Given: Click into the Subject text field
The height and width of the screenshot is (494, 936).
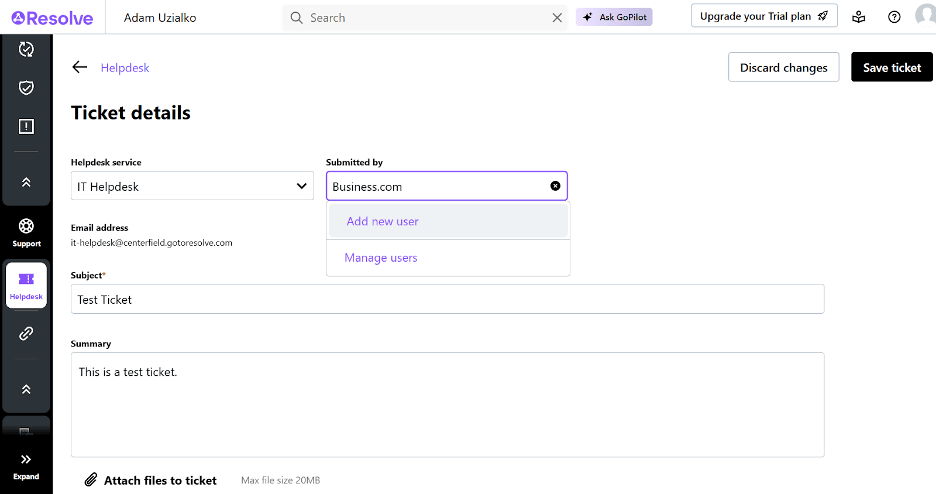Looking at the screenshot, I should [447, 299].
